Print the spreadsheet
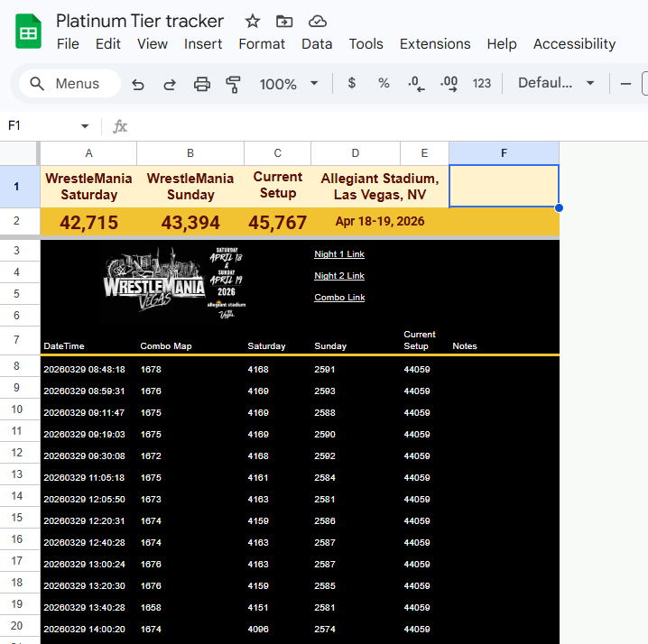Image resolution: width=648 pixels, height=644 pixels. click(x=201, y=84)
